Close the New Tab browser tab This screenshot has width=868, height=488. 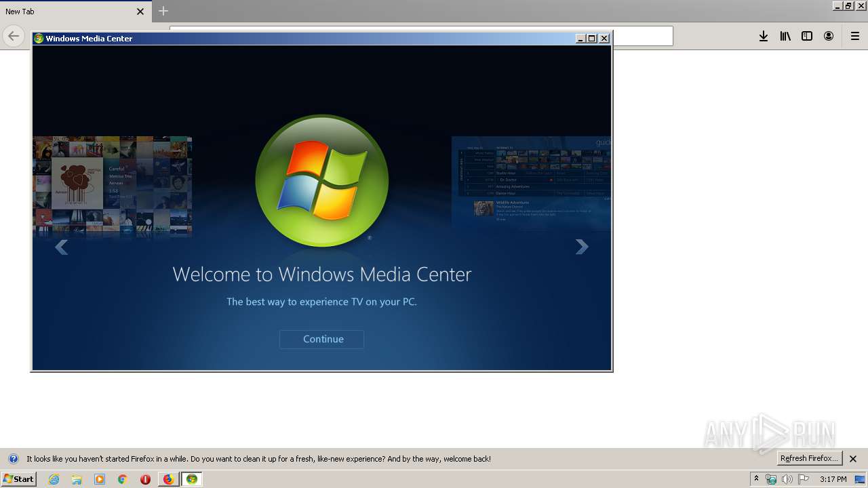pos(140,12)
